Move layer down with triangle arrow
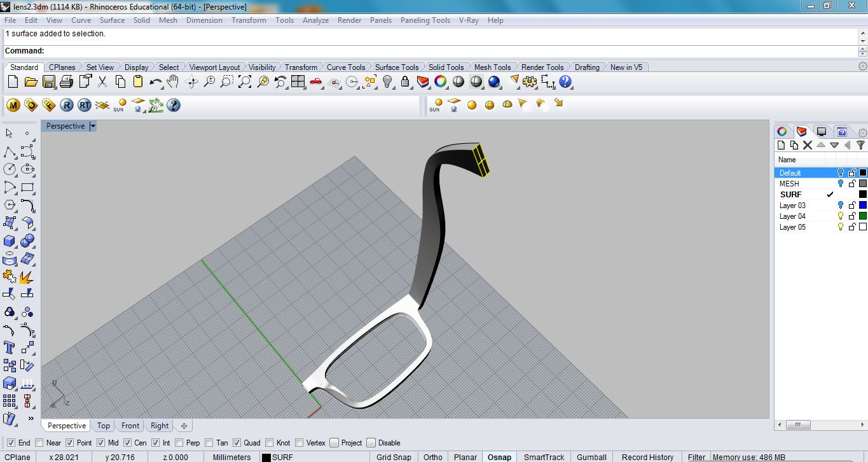 (834, 145)
